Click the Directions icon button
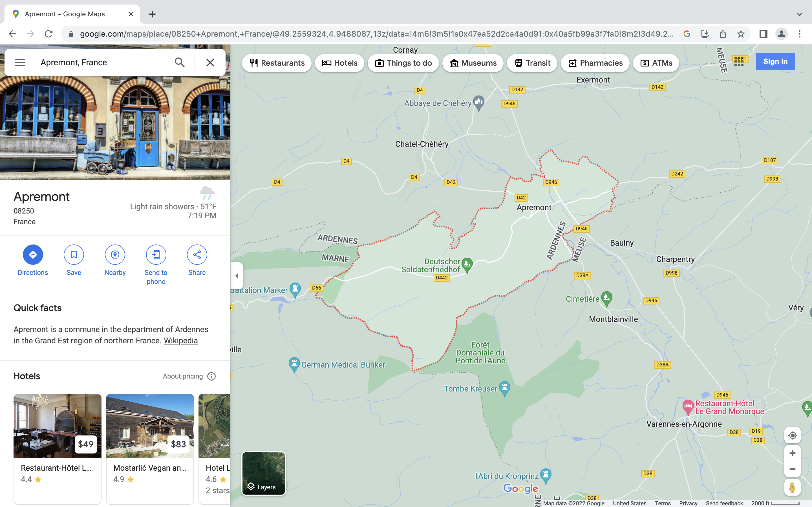Image resolution: width=812 pixels, height=507 pixels. [32, 255]
